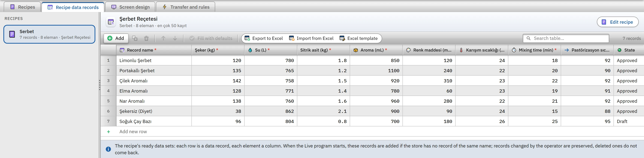
Task: Download the Excel template
Action: coord(359,38)
